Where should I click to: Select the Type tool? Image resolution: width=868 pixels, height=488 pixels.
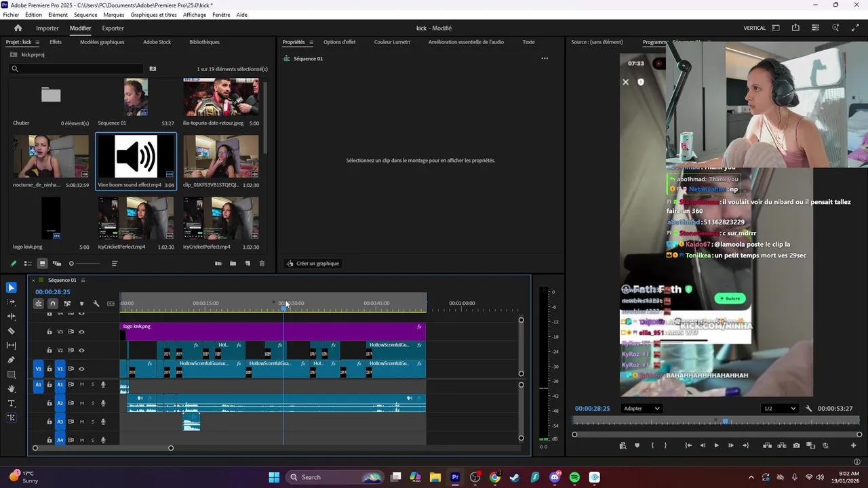coord(12,403)
